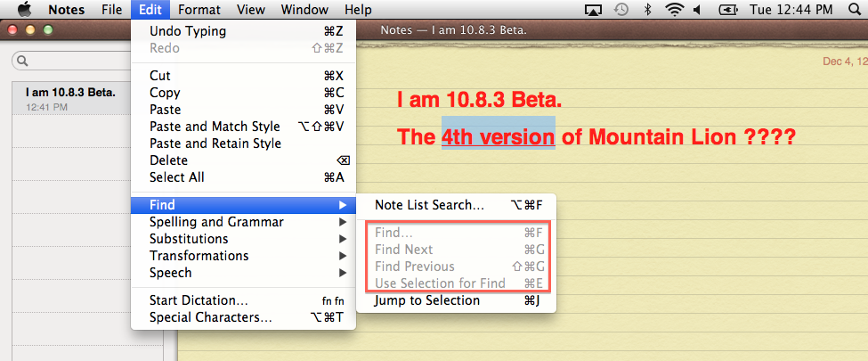Expand the Transformations submenu

pos(244,256)
